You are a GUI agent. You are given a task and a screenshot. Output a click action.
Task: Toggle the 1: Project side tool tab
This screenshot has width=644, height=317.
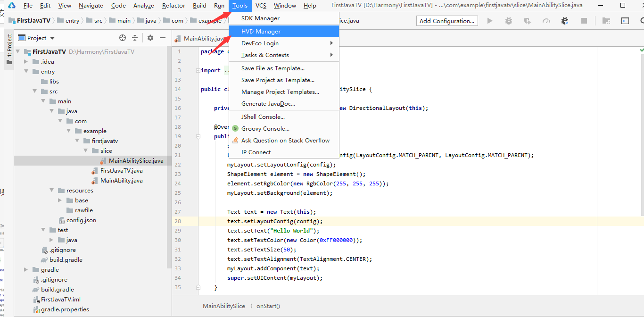coord(9,49)
